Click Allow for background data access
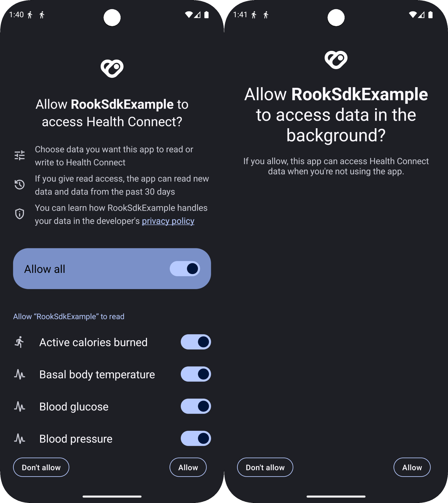This screenshot has height=503, width=448. point(412,467)
